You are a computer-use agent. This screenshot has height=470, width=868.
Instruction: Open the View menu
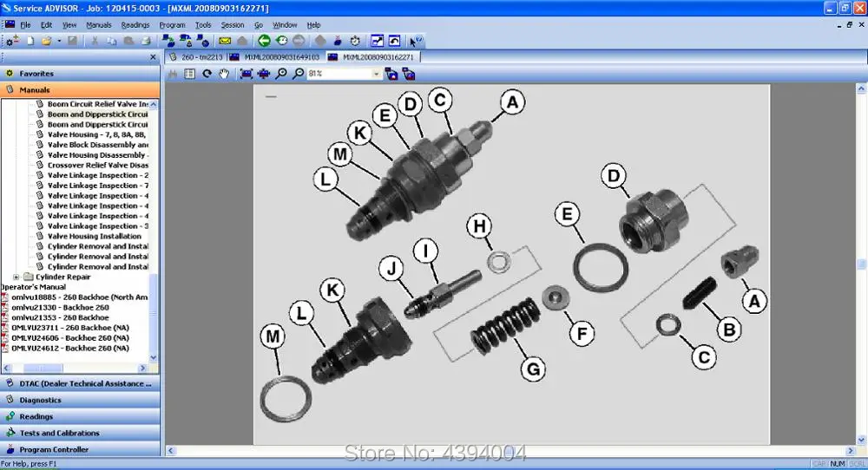pos(69,25)
